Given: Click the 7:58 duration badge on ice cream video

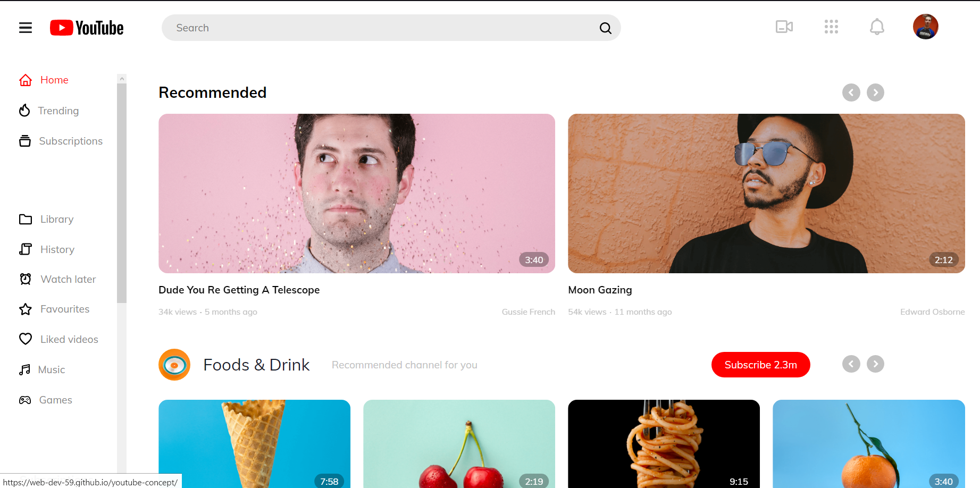Looking at the screenshot, I should tap(329, 482).
